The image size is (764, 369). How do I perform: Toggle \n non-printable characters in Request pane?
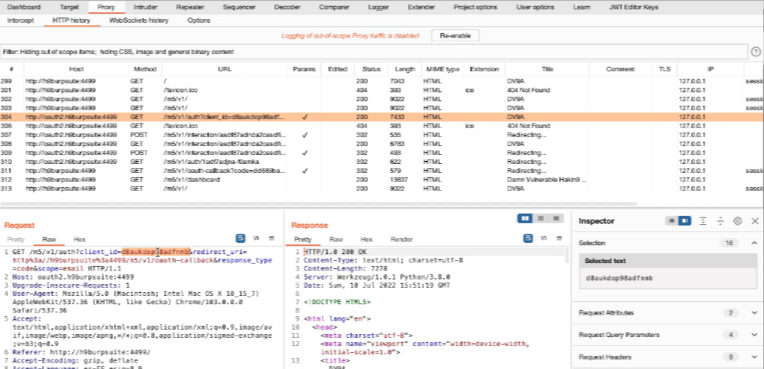click(256, 238)
